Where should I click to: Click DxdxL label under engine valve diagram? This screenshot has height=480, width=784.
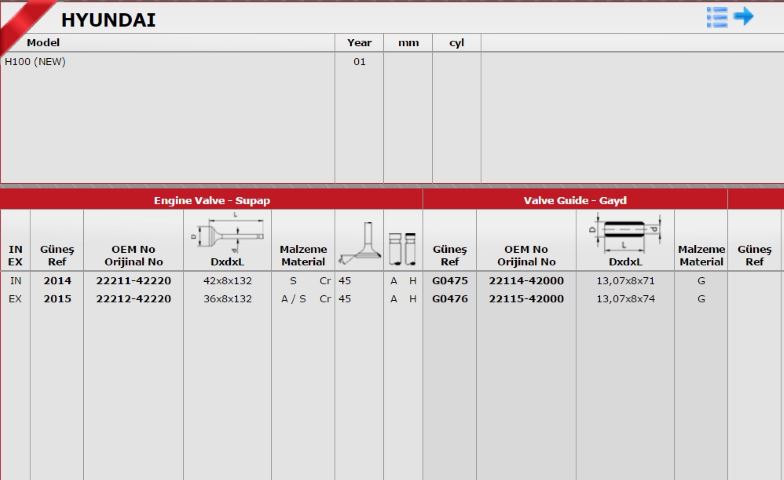tap(228, 262)
